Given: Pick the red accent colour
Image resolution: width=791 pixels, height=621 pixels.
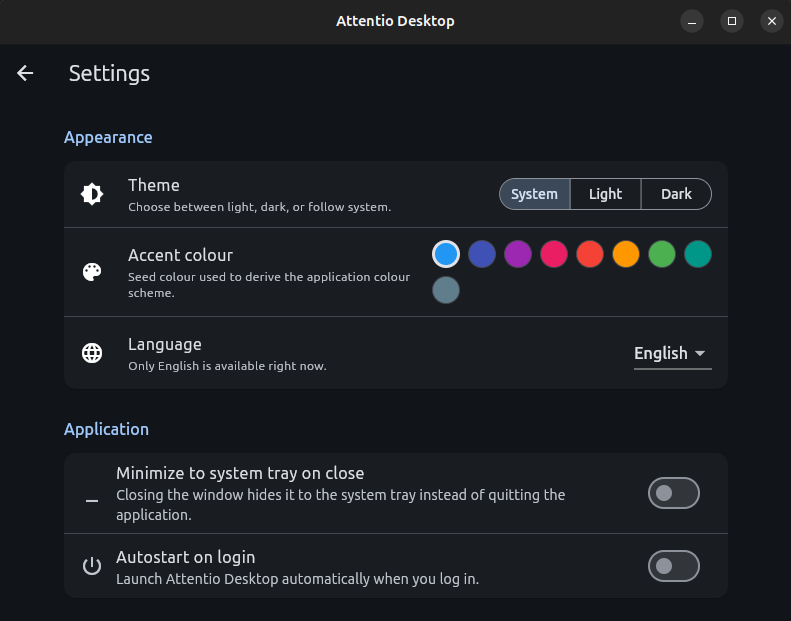Looking at the screenshot, I should [x=590, y=254].
